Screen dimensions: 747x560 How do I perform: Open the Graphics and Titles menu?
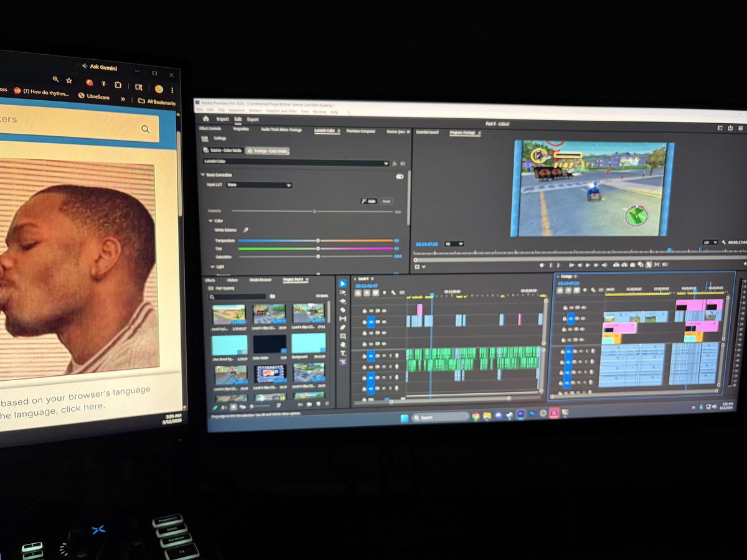coord(281,111)
